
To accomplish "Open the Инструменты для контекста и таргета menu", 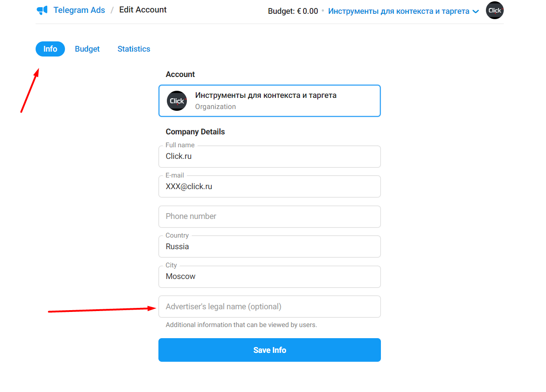I will tap(399, 11).
